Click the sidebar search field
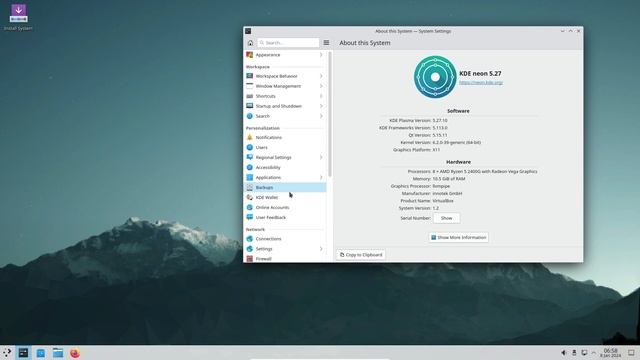The width and height of the screenshot is (640, 360). tap(288, 42)
